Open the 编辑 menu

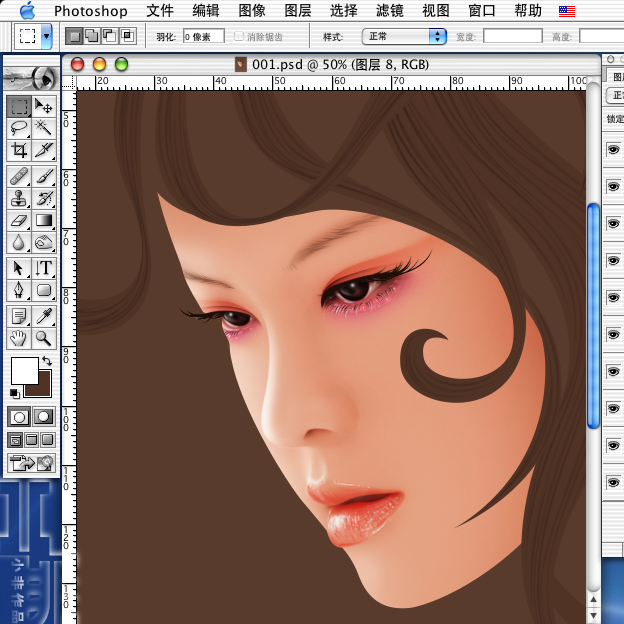click(x=206, y=11)
